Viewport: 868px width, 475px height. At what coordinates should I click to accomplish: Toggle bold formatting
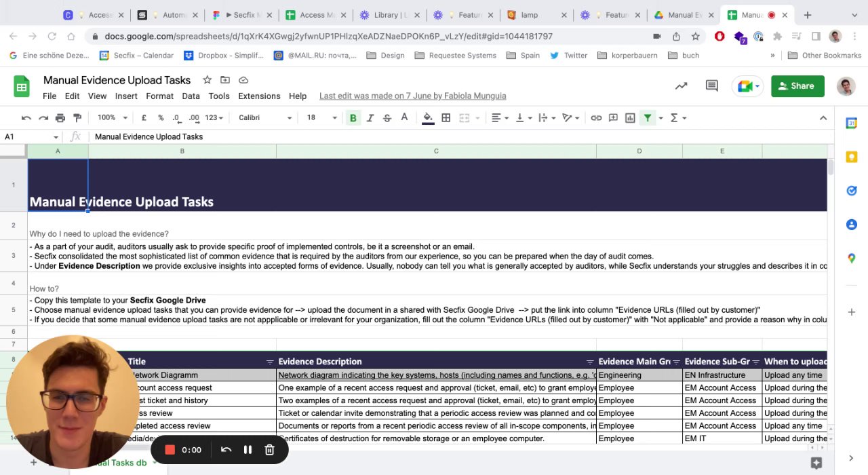pyautogui.click(x=353, y=118)
